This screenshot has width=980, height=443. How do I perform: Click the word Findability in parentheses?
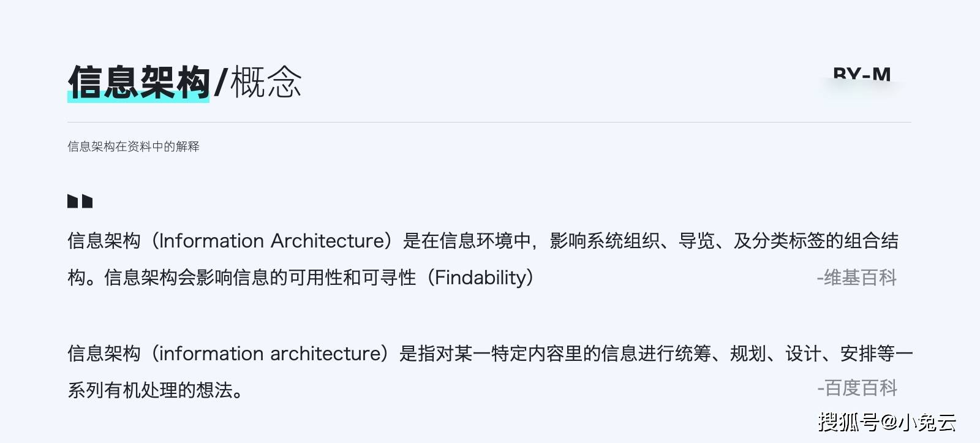pos(481,278)
